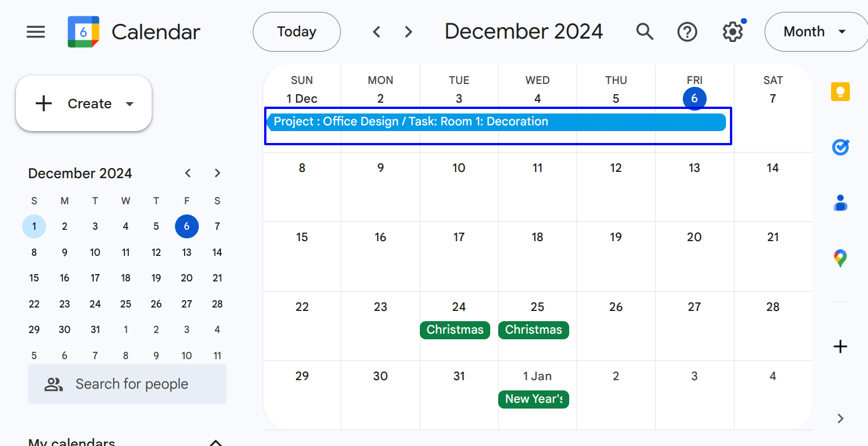
Task: Click the search magnifier icon
Action: 645,32
